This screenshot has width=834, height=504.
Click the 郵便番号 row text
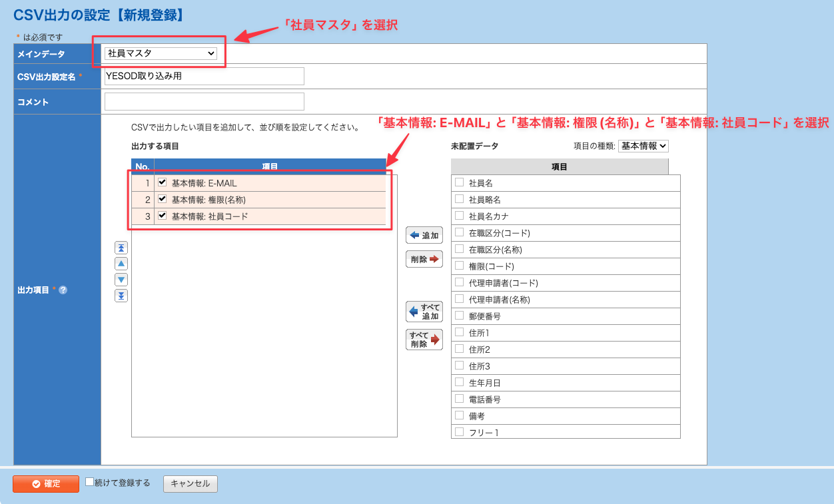[x=485, y=316]
